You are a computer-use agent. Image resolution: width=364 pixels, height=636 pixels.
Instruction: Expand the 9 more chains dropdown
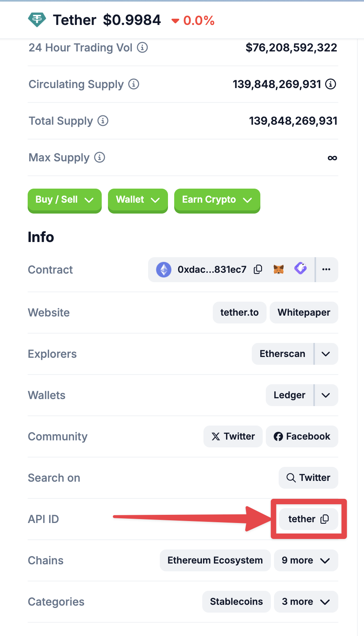[x=306, y=560]
